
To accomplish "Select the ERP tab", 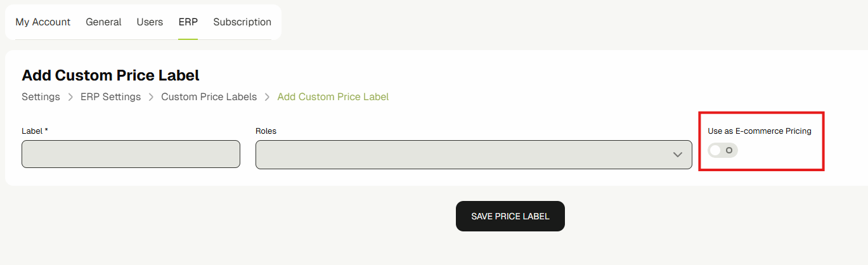I will point(188,22).
